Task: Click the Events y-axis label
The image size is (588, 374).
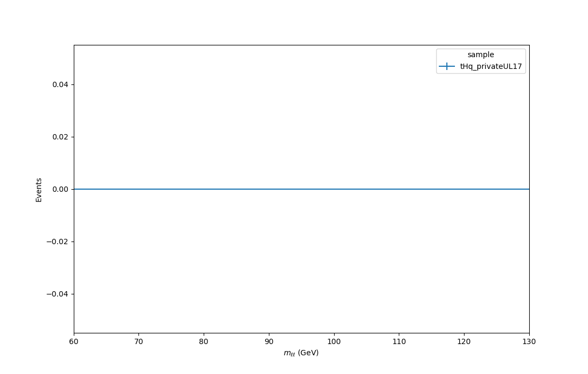Action: 38,190
